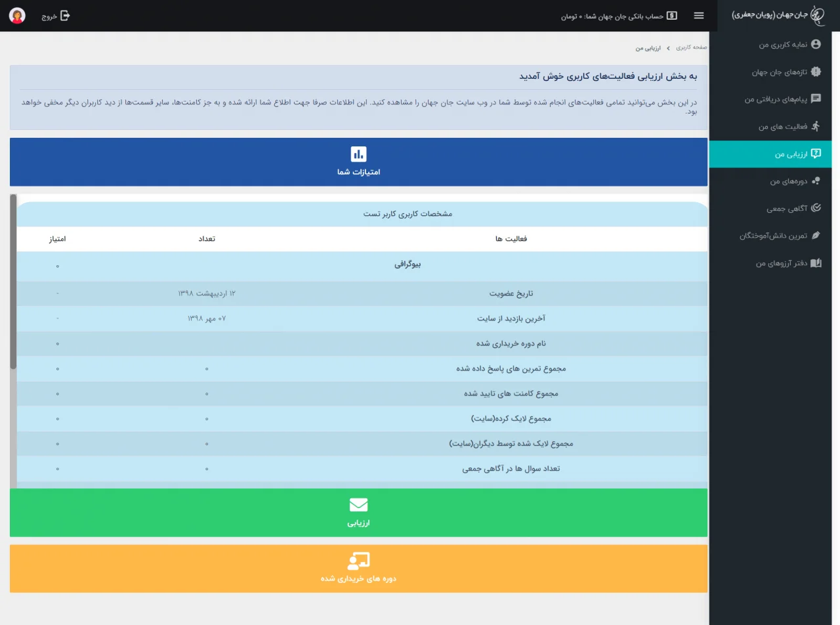Viewport: 840px width, 625px height.
Task: Click the table's vertical scrollbar
Action: [13, 282]
